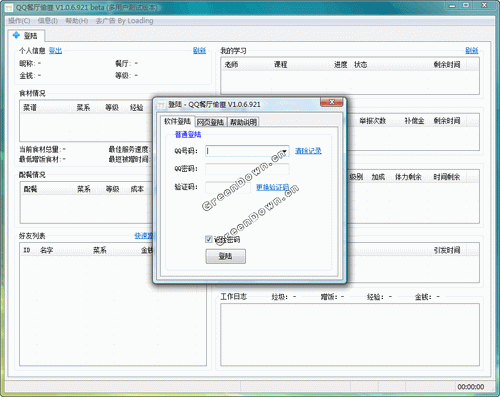Click the 状态 column header
Screen dimensions: 500x397
[361, 65]
